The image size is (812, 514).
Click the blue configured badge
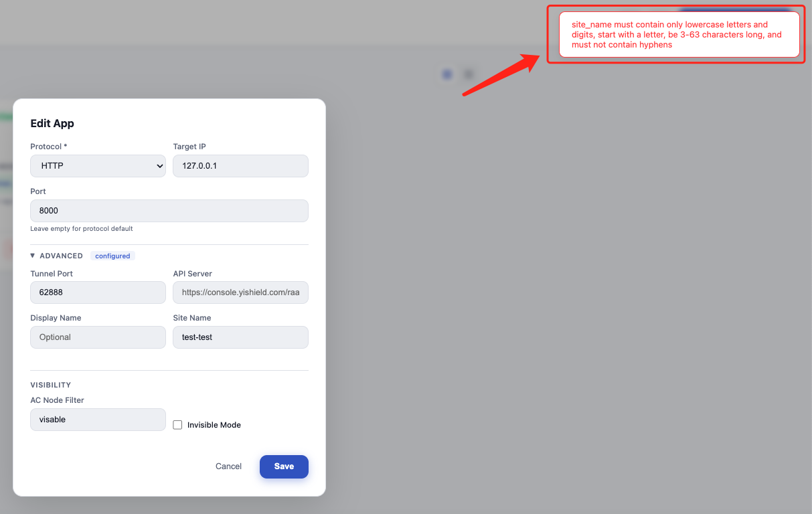(112, 256)
